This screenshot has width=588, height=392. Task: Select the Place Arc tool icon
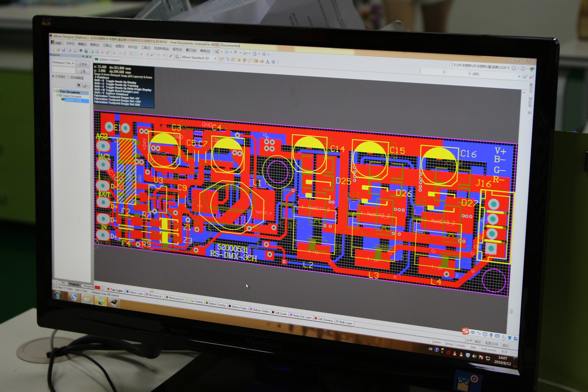pos(250,61)
